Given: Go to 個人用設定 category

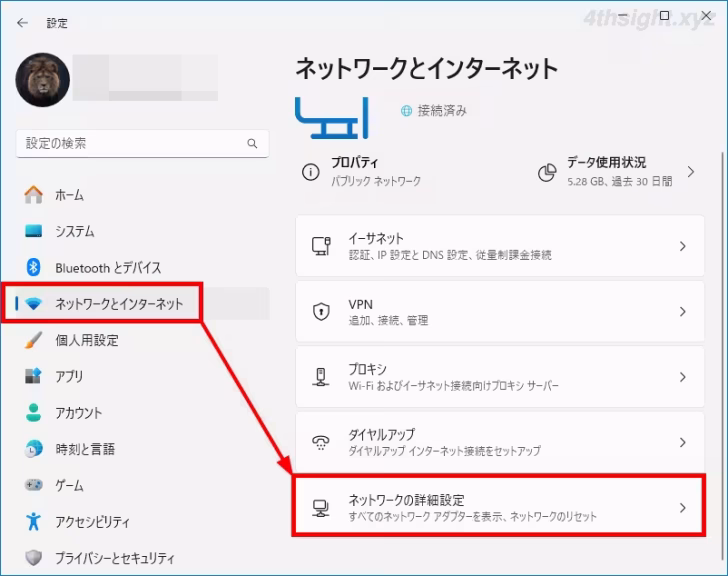Looking at the screenshot, I should click(x=143, y=340).
